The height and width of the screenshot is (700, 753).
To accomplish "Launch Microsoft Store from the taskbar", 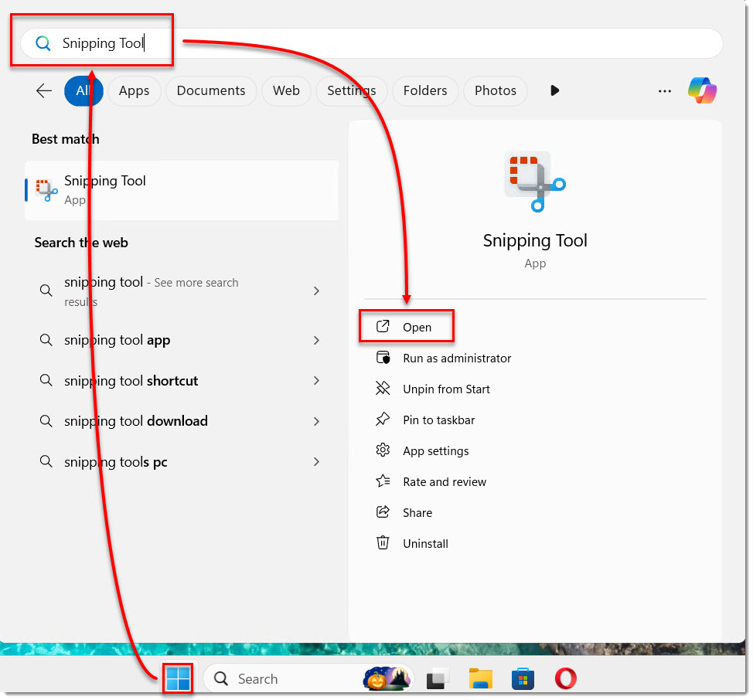I will 523,678.
